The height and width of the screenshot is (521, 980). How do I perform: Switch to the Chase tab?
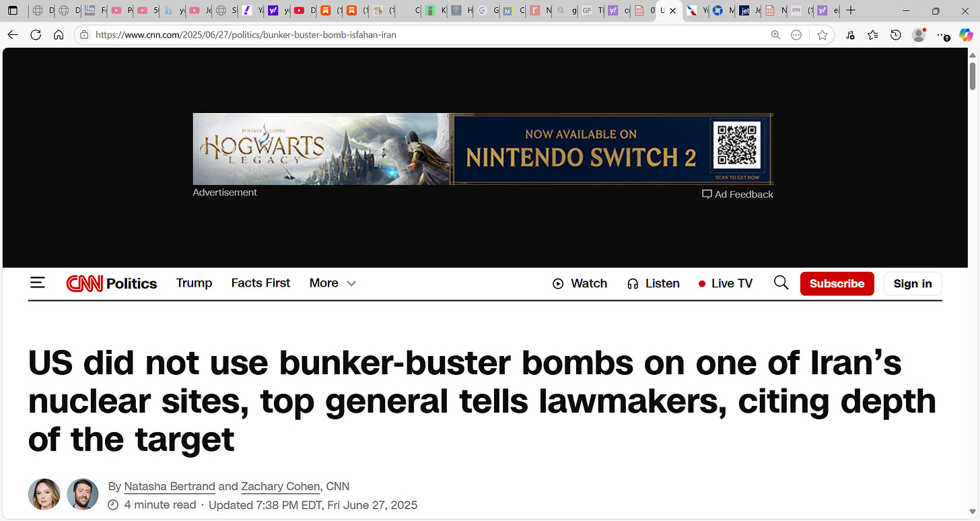[722, 11]
